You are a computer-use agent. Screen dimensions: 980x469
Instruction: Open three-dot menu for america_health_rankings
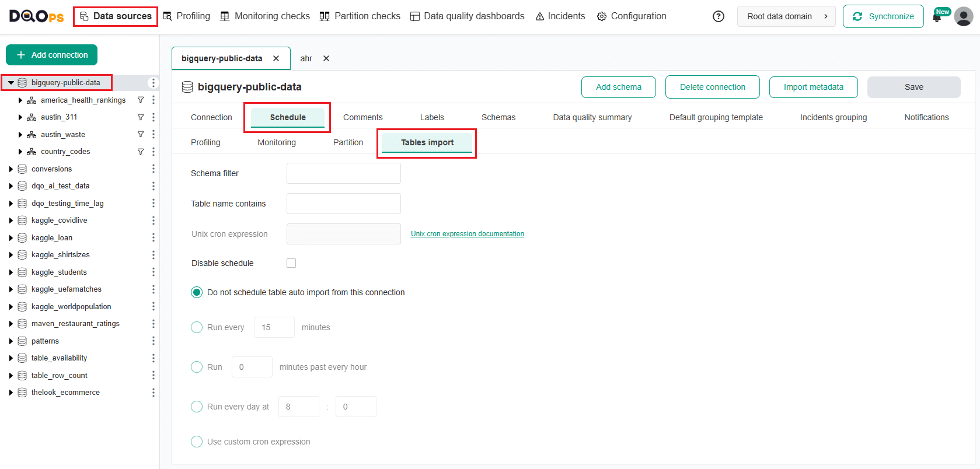tap(154, 100)
